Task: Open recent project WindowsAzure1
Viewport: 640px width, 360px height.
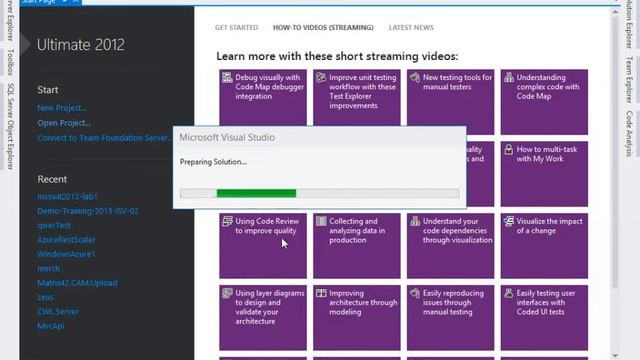Action: pos(66,254)
